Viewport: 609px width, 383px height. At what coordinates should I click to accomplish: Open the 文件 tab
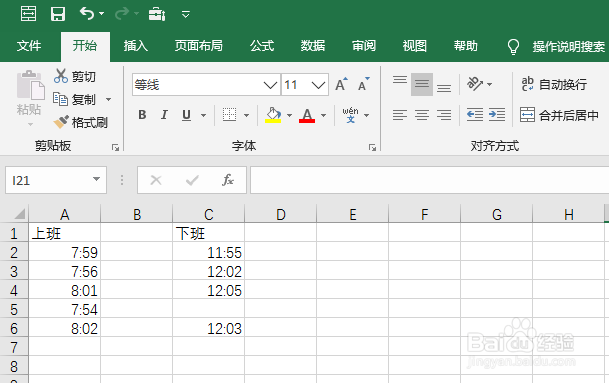(x=29, y=46)
